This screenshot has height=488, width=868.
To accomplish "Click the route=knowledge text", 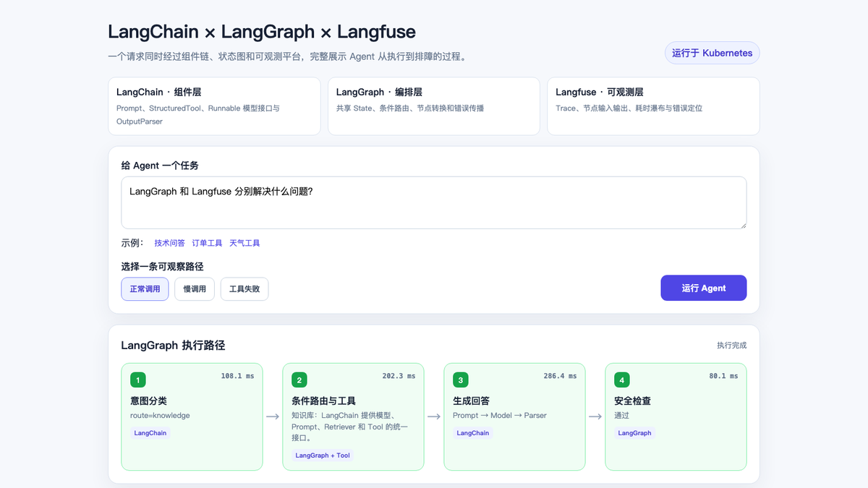I will (x=160, y=416).
